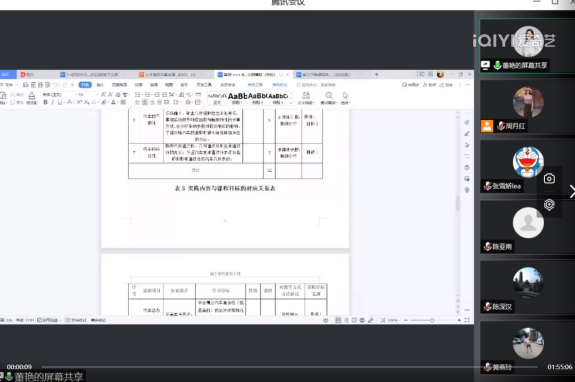
Task: Open the Page Layout ribbon tab
Action: click(119, 85)
